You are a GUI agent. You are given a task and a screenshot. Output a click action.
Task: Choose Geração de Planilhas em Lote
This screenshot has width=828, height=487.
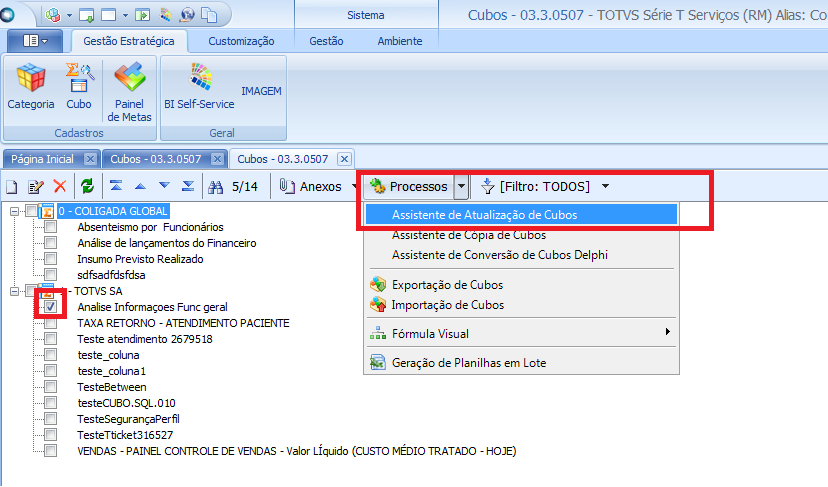521,363
